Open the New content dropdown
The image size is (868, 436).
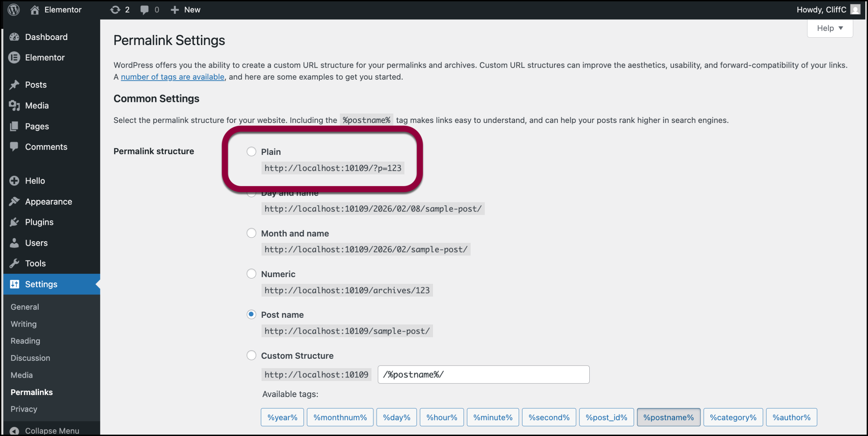186,9
